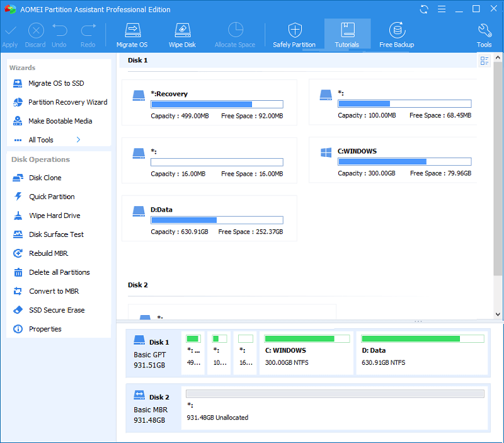Viewport: 504px width, 443px height.
Task: Select the *:Recovery partition card
Action: tap(209, 103)
